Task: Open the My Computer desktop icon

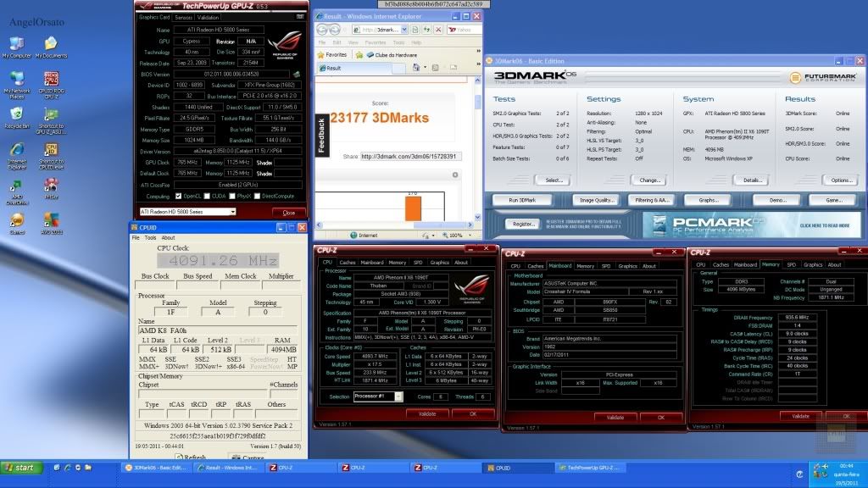Action: (x=16, y=44)
